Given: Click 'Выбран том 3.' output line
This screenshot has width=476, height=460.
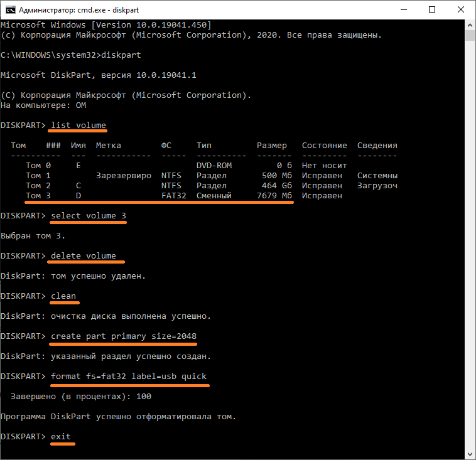Looking at the screenshot, I should pyautogui.click(x=33, y=236).
